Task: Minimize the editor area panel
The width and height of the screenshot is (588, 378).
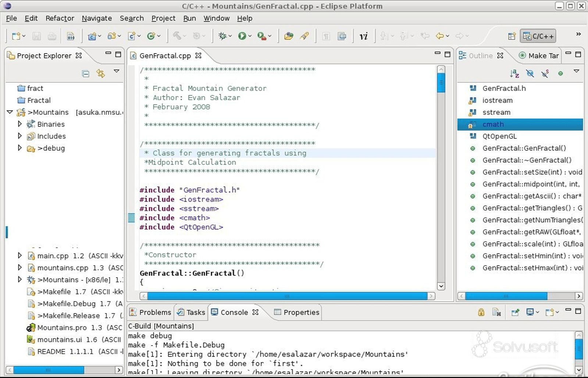Action: 438,54
